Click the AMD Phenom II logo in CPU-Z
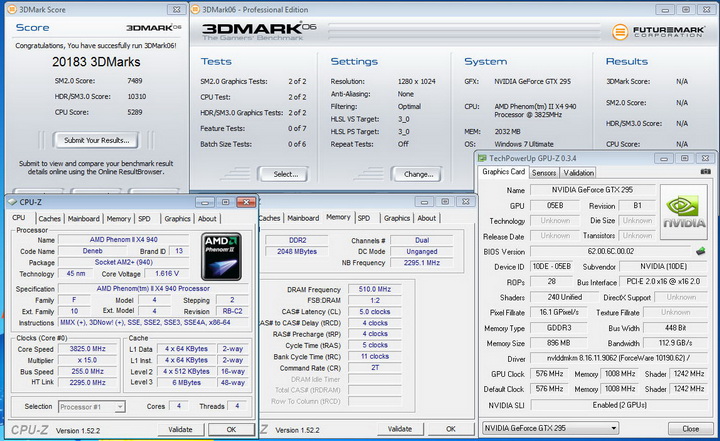 coord(221,256)
